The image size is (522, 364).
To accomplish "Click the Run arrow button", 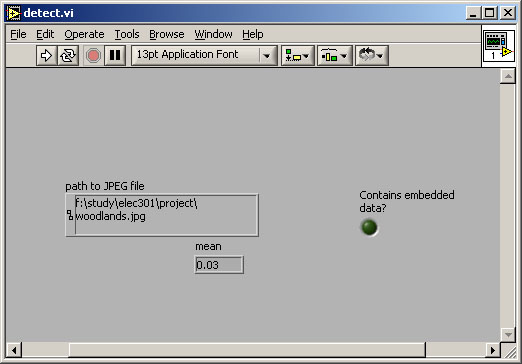I will tap(46, 55).
